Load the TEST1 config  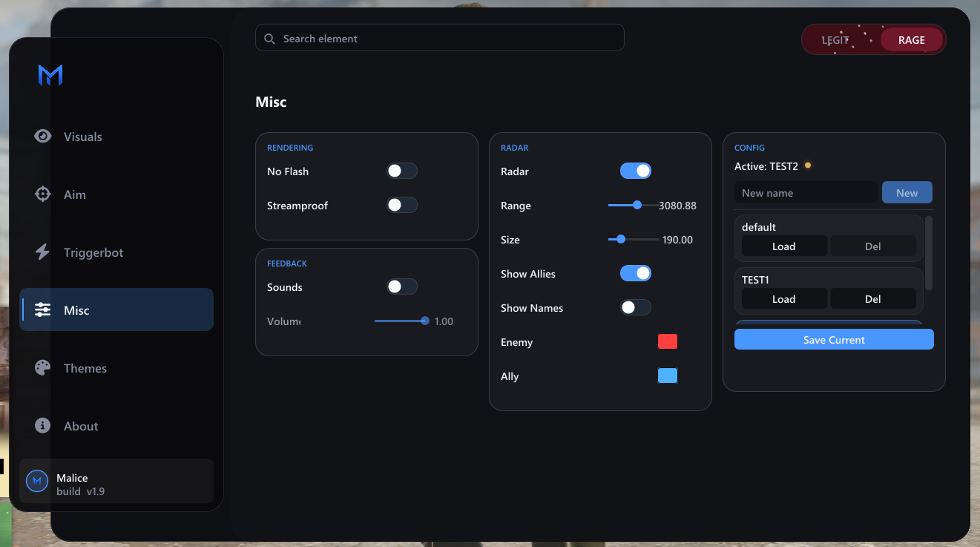coord(784,299)
